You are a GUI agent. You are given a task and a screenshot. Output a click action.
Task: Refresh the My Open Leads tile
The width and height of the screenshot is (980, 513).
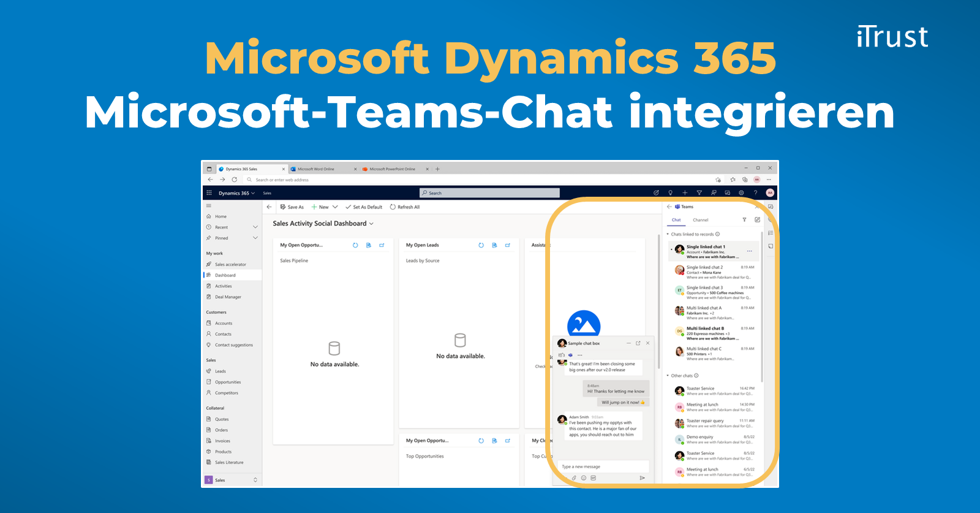point(481,245)
